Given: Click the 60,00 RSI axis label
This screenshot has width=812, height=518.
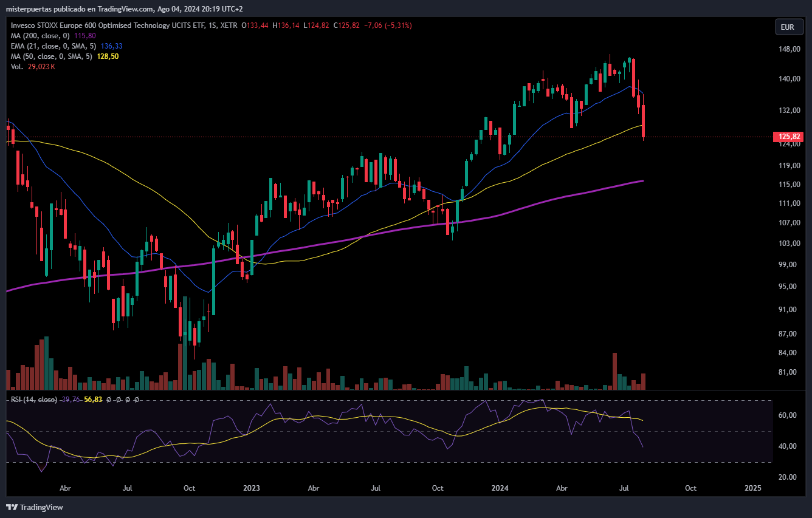Looking at the screenshot, I should click(788, 415).
